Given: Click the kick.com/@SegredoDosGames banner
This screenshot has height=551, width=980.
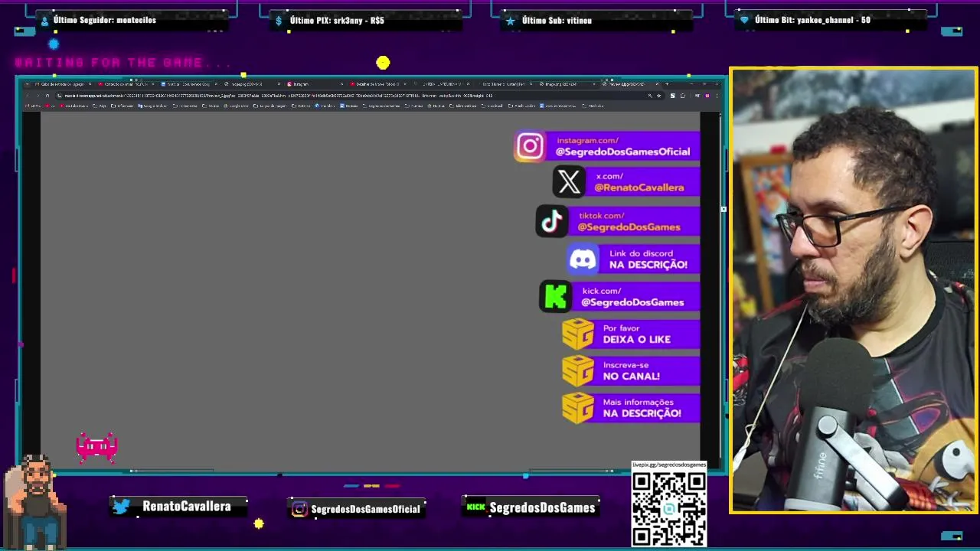Looking at the screenshot, I should (x=620, y=297).
